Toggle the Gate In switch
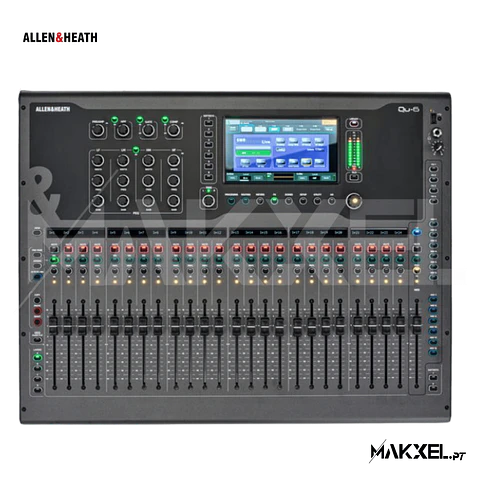This screenshot has height=480, width=480. 140,120
